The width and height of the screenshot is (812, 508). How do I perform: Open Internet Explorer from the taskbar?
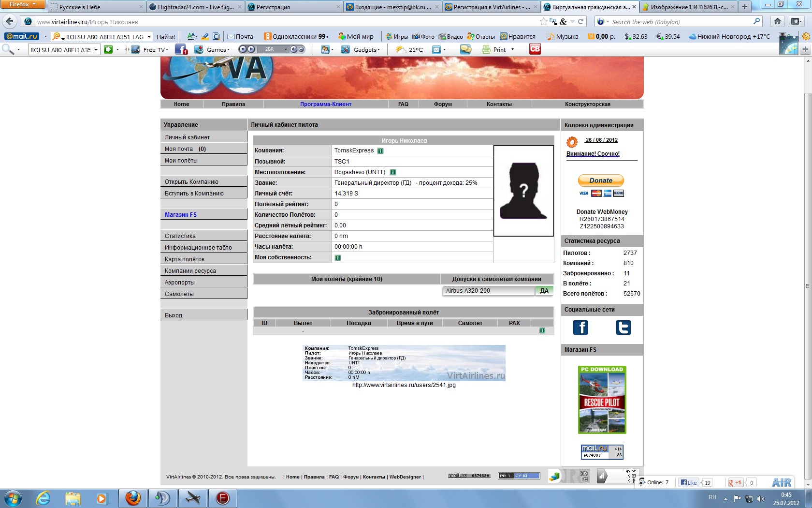(x=43, y=498)
